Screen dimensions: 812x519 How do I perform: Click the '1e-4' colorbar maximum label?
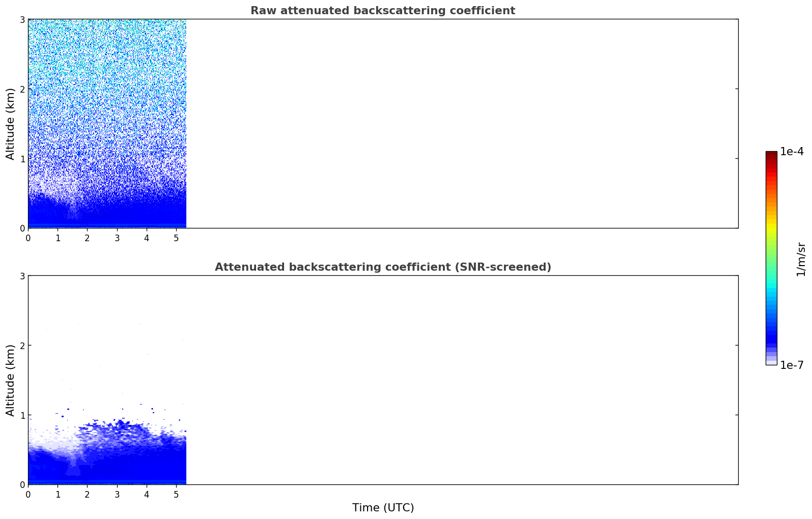[x=792, y=152]
